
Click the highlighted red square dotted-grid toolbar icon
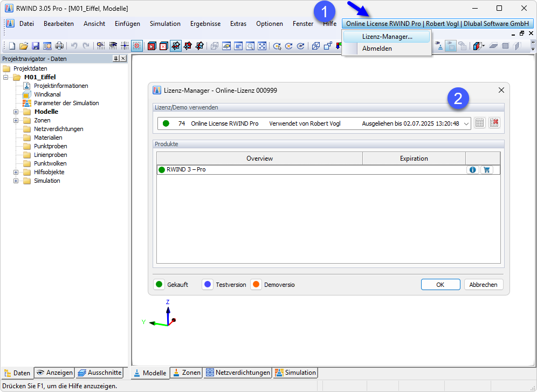pyautogui.click(x=136, y=46)
